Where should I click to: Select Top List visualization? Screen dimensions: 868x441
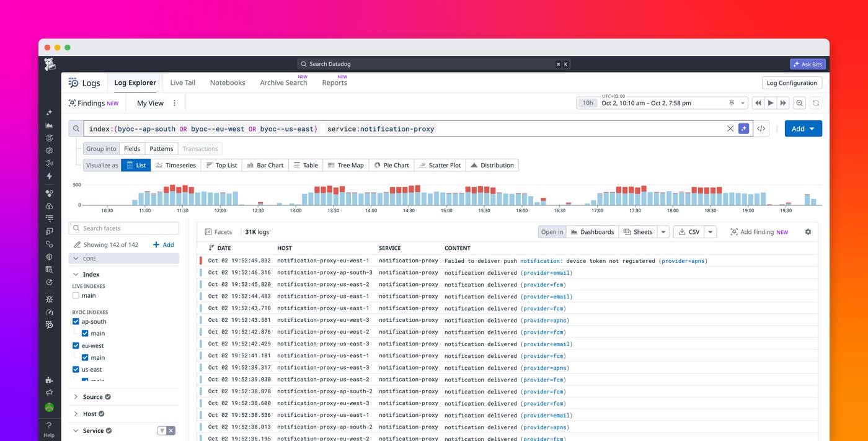221,165
